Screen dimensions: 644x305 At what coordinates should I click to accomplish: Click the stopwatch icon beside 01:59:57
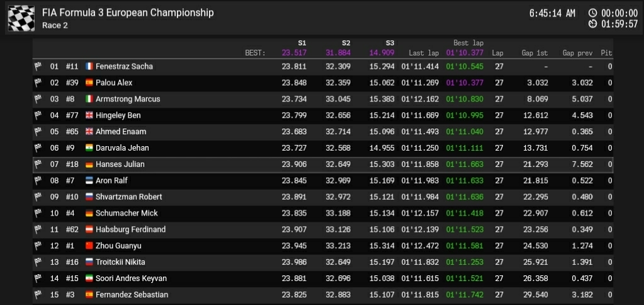(592, 25)
